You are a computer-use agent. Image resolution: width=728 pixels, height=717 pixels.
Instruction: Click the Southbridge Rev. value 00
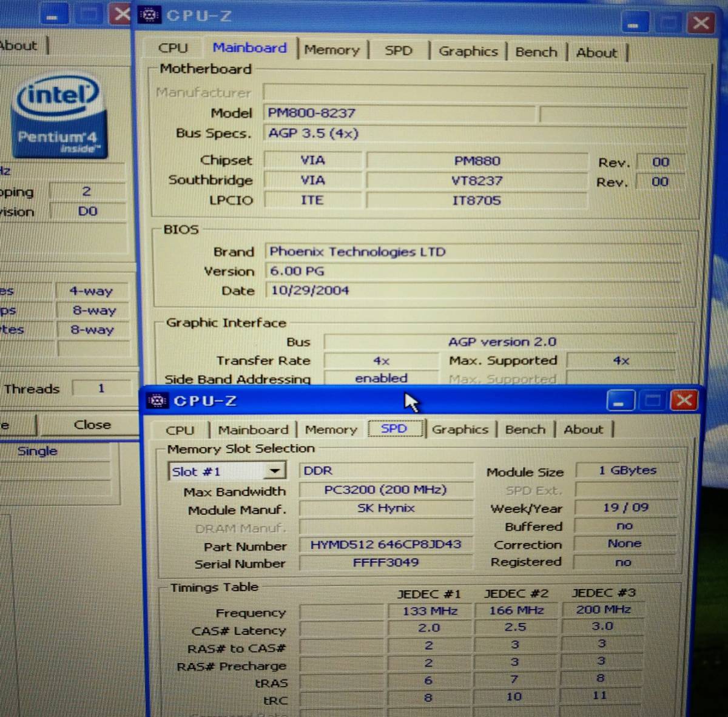tap(660, 181)
